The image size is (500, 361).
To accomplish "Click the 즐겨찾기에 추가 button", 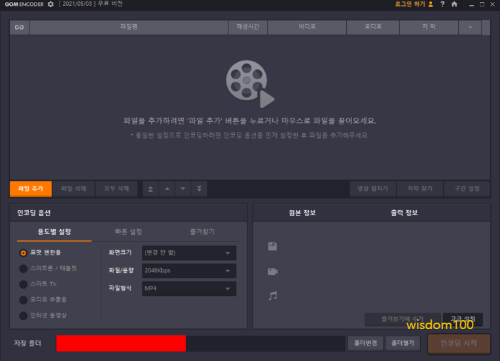I will coord(403,319).
